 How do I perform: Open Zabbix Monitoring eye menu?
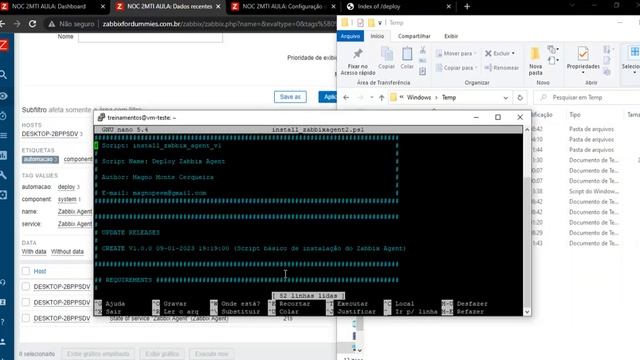click(3, 96)
